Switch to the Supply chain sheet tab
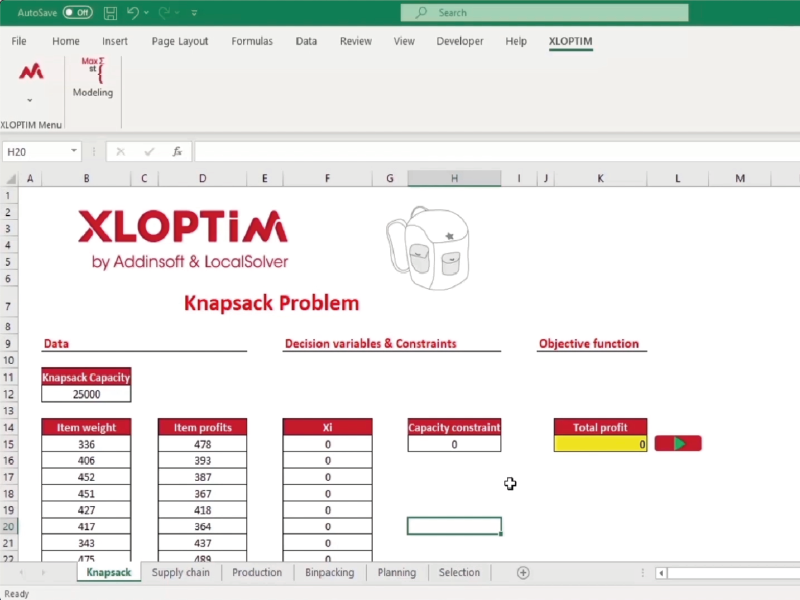The image size is (800, 600). point(181,572)
